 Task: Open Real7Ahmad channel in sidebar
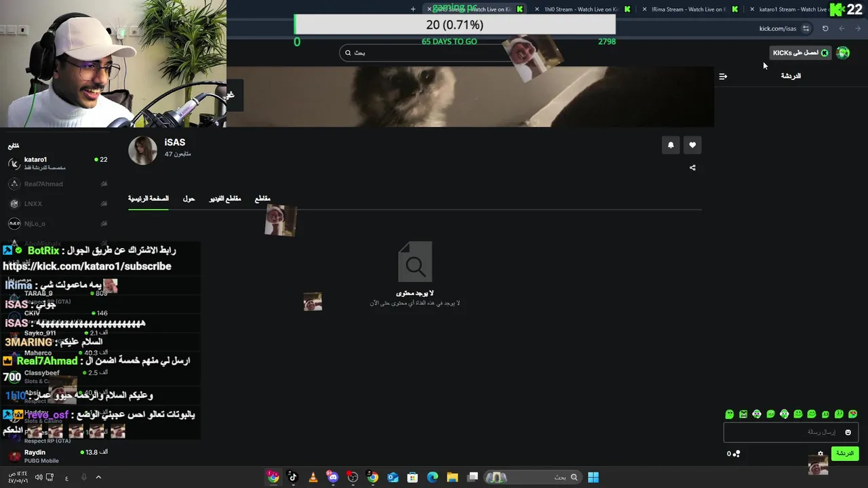pyautogui.click(x=58, y=184)
